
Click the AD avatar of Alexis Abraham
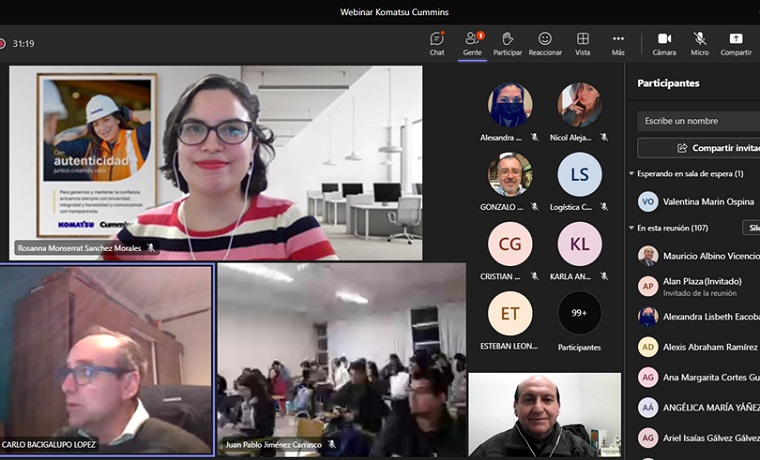tap(648, 347)
